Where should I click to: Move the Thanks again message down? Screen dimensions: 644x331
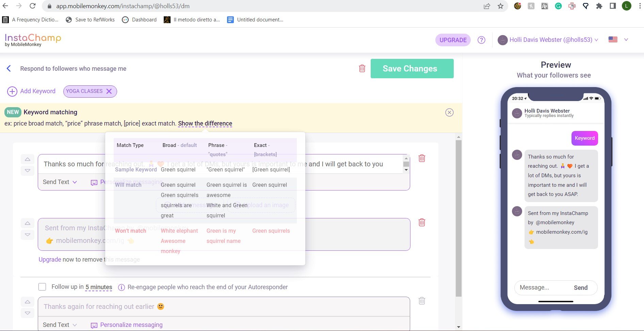click(x=28, y=313)
